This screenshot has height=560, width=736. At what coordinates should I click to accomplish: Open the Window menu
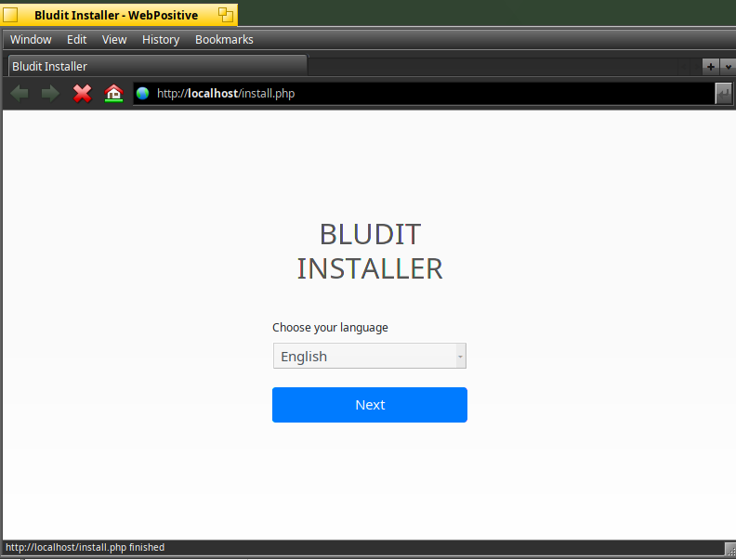coord(31,39)
